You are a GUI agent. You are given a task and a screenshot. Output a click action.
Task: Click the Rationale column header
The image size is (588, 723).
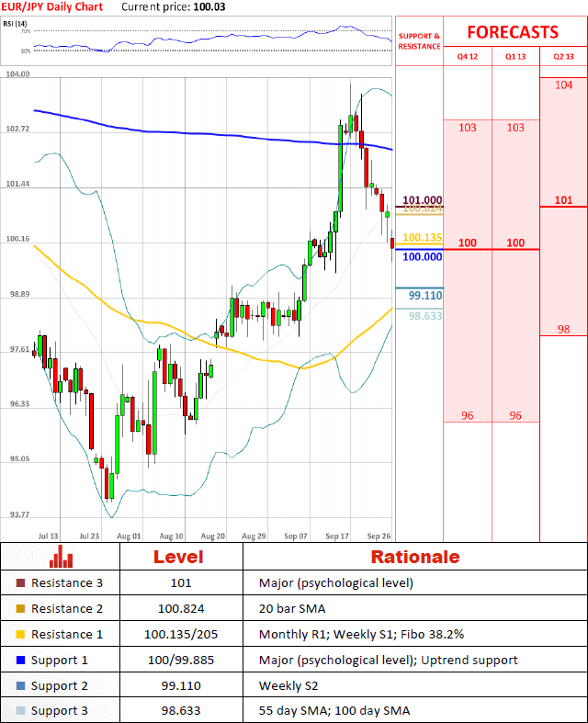414,557
